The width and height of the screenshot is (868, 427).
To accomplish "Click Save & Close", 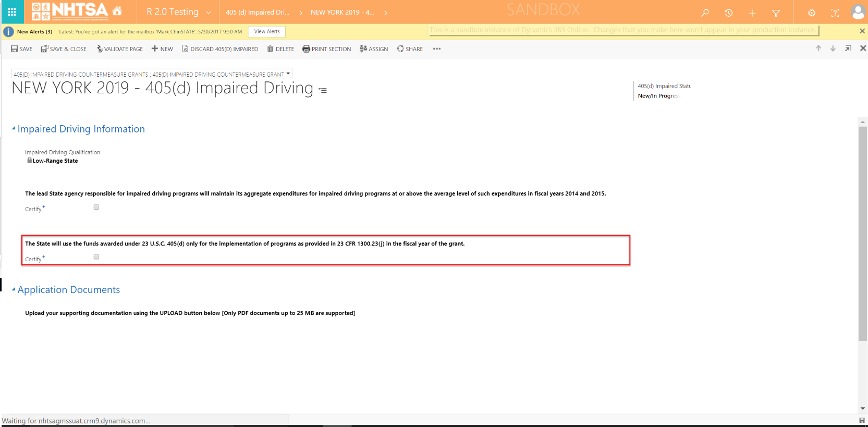I will pos(64,49).
